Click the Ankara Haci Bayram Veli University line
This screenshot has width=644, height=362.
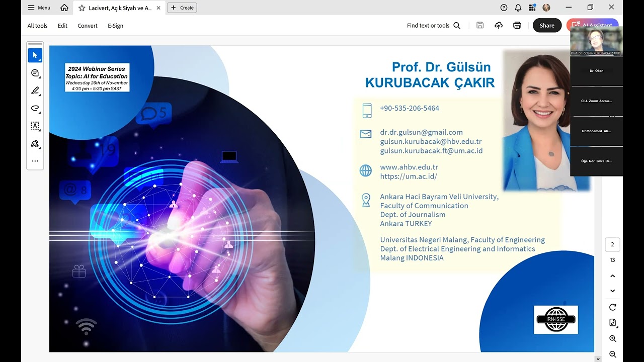(439, 197)
